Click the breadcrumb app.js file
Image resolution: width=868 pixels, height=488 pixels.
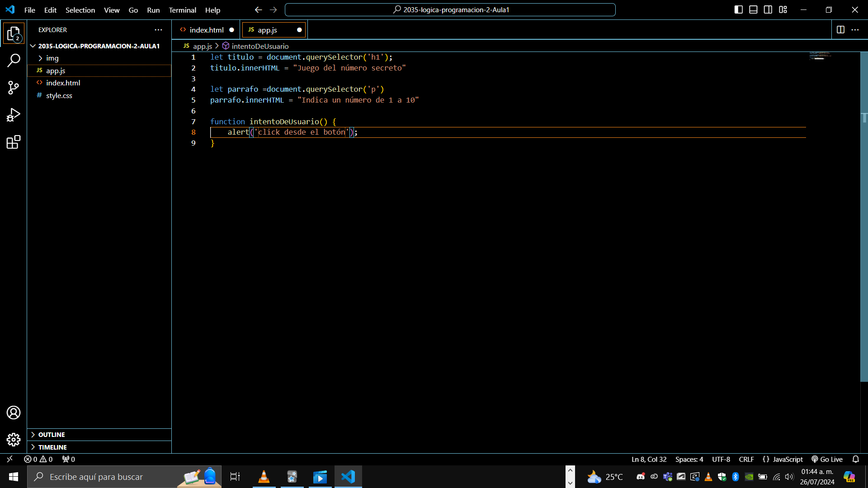tap(198, 46)
